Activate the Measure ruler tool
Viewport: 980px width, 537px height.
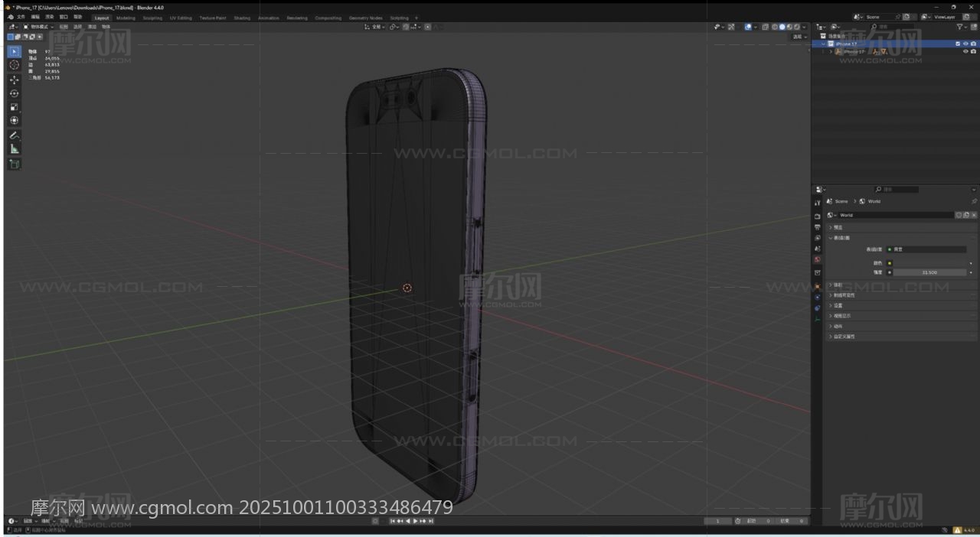point(14,149)
